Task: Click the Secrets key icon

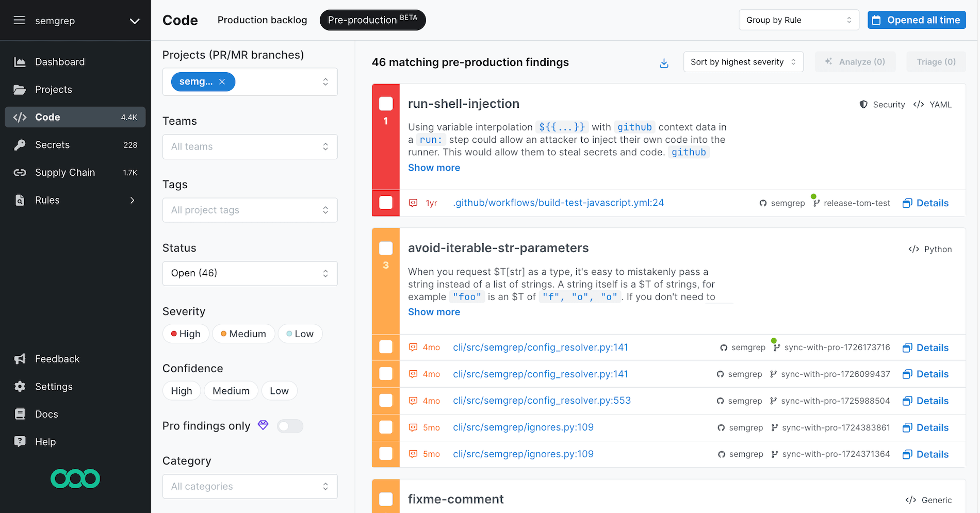Action: click(20, 145)
